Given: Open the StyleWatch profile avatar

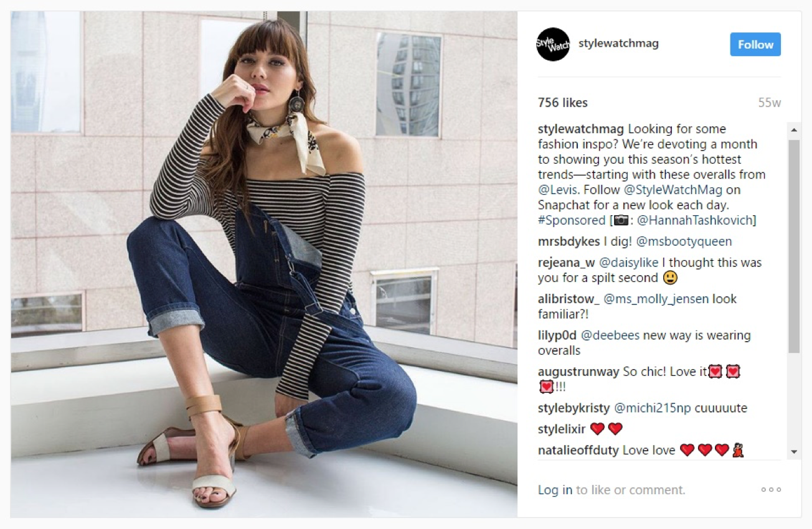Looking at the screenshot, I should [553, 44].
